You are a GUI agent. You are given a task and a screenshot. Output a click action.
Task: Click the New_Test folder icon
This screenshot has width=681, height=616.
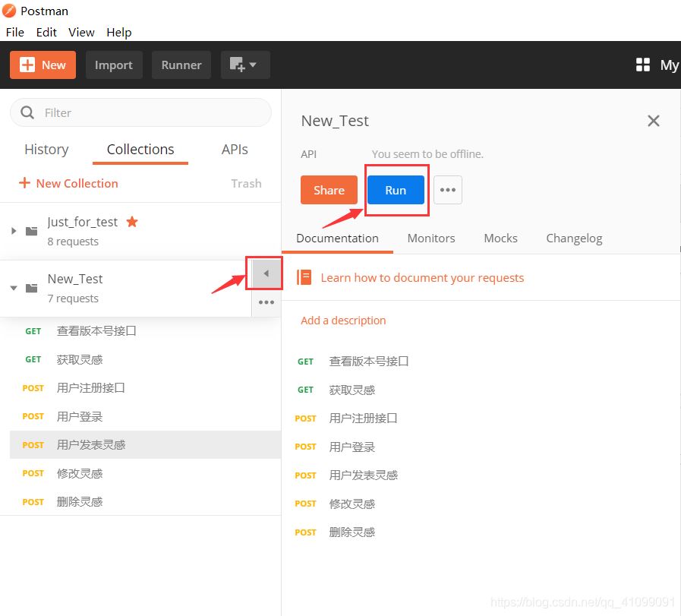tap(31, 288)
